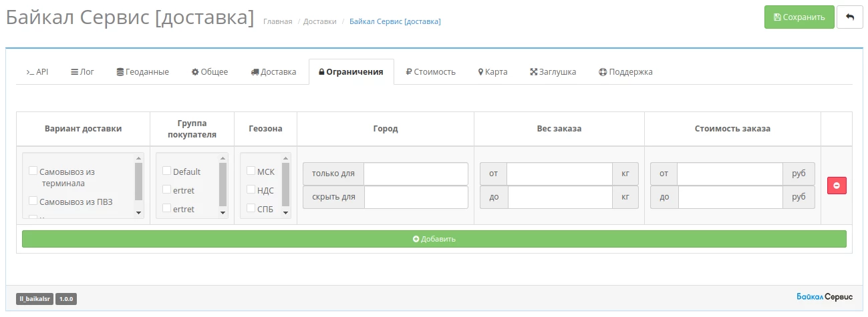Select the Ограничения tab
The image size is (868, 317).
coord(351,71)
